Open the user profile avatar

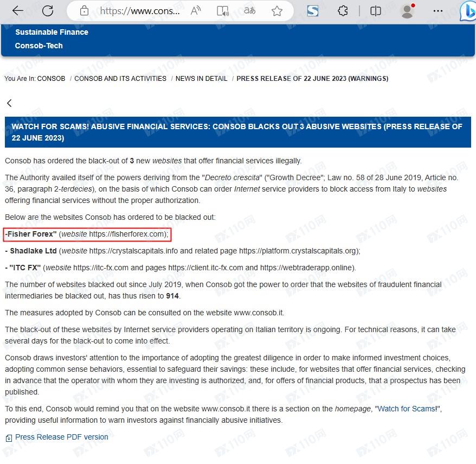pos(407,11)
